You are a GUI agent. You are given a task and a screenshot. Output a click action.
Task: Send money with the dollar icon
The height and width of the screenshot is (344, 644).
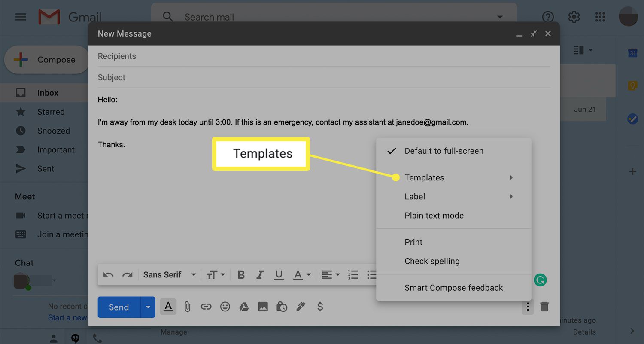coord(320,307)
